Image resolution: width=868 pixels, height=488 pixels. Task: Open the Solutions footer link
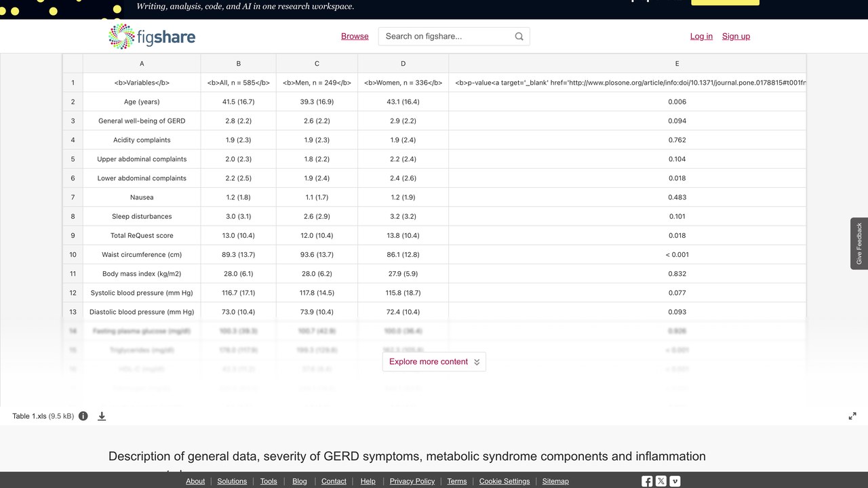[232, 481]
